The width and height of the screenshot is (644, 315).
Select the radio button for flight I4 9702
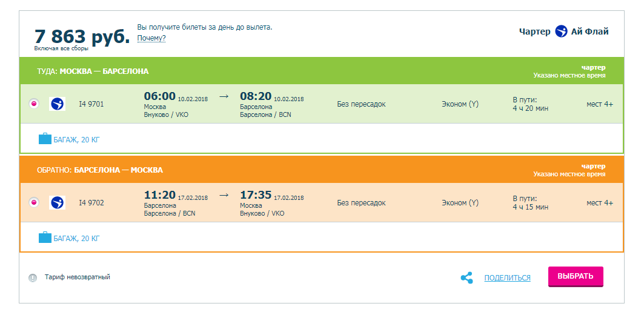tap(34, 202)
